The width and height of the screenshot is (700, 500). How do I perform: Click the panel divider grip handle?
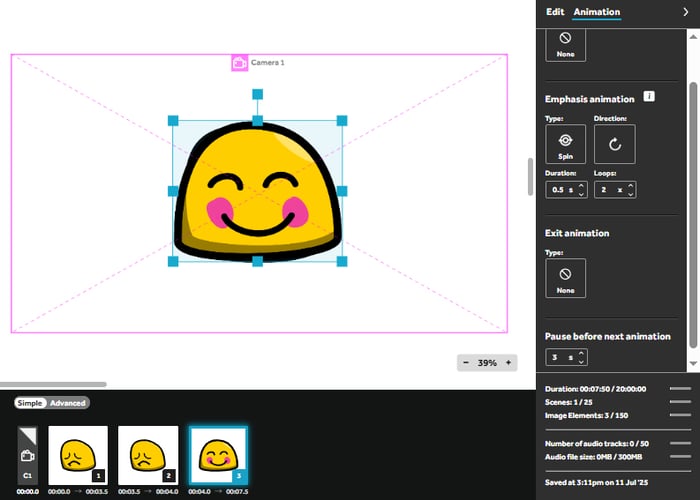pos(530,176)
